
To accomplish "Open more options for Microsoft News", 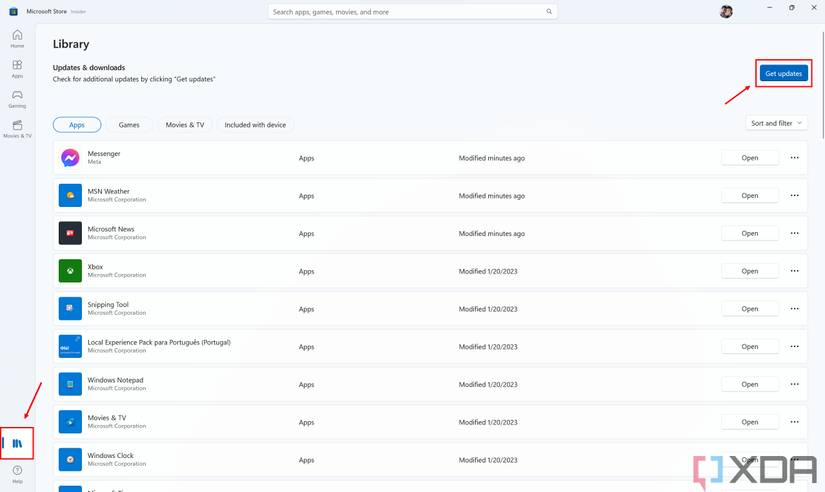I will tap(795, 233).
